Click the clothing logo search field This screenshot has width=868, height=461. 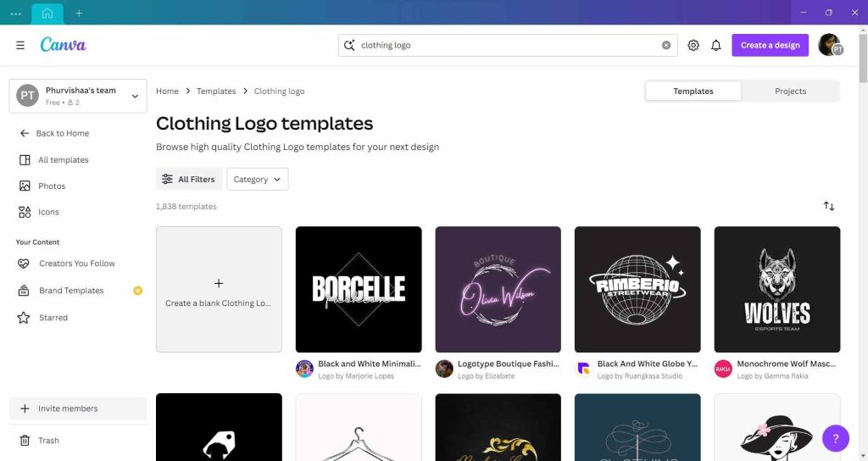pos(507,45)
